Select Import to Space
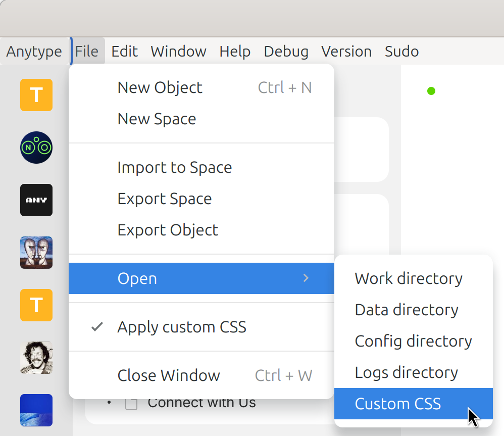The image size is (504, 436). pos(174,167)
